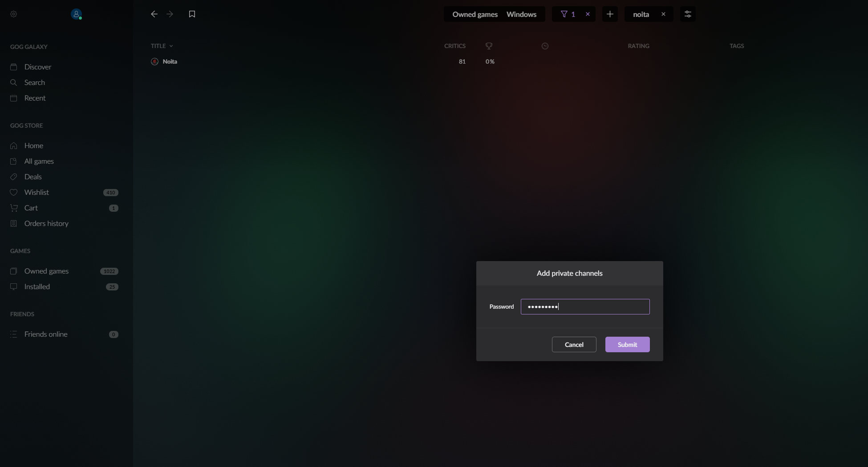Viewport: 868px width, 467px height.
Task: Open the Recent section
Action: point(35,98)
